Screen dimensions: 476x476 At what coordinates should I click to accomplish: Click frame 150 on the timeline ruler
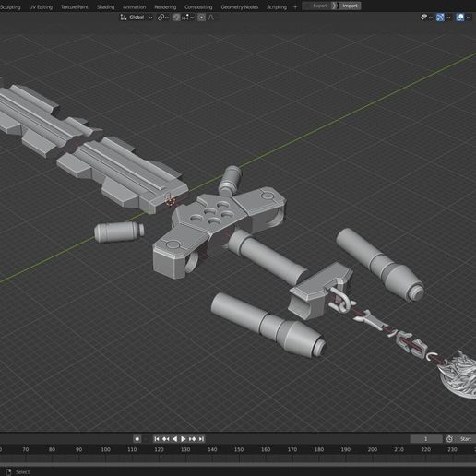[239, 449]
